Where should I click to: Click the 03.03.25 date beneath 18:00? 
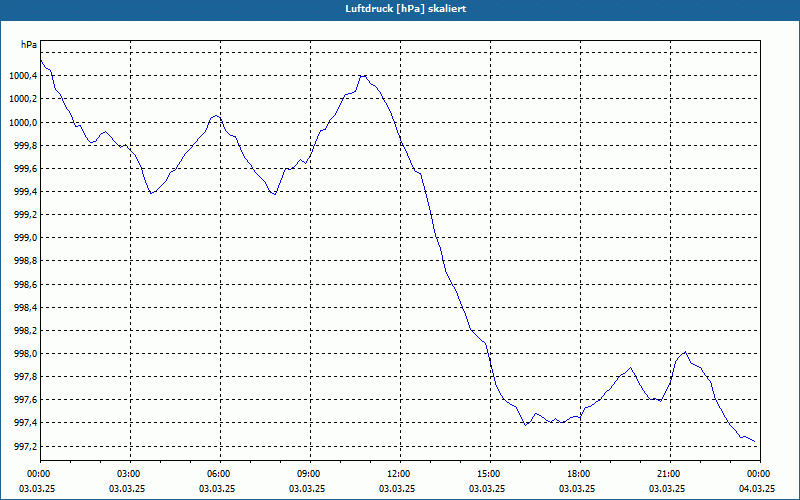click(x=577, y=489)
